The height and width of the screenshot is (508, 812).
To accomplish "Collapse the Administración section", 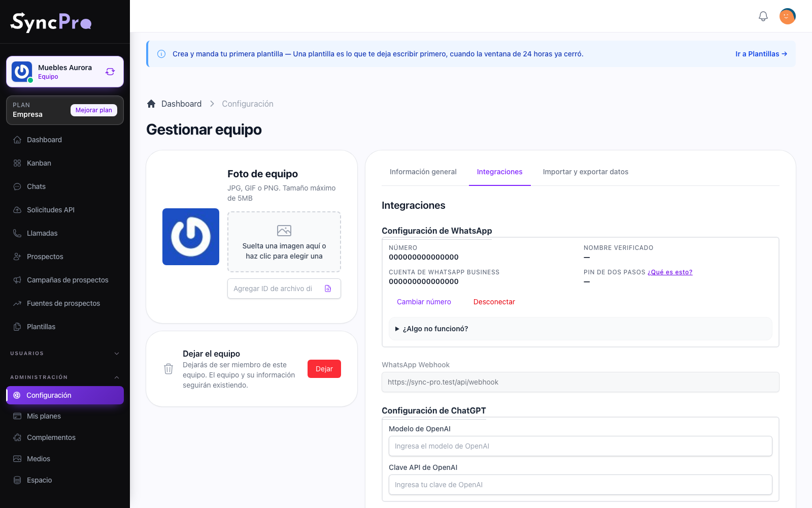I will click(x=117, y=377).
